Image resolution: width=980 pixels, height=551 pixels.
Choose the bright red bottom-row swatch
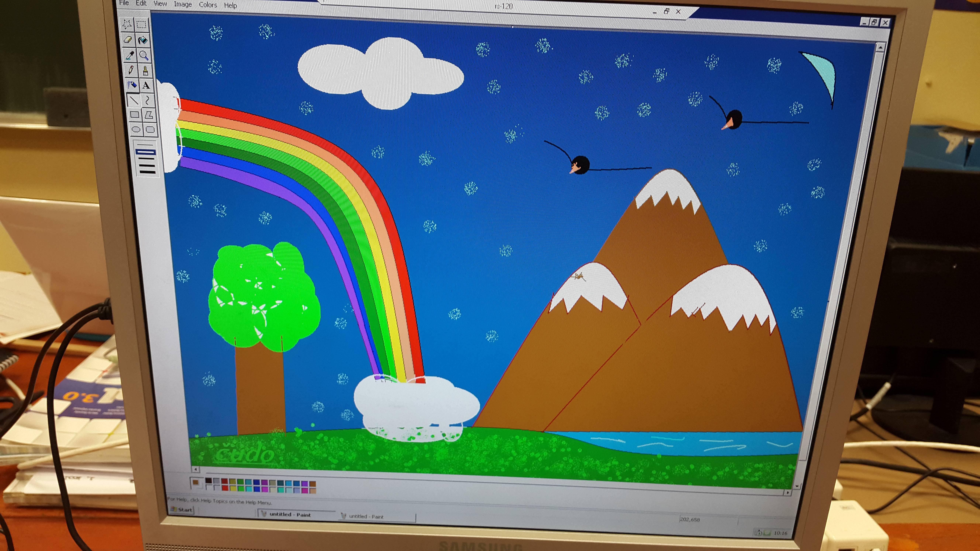point(225,488)
